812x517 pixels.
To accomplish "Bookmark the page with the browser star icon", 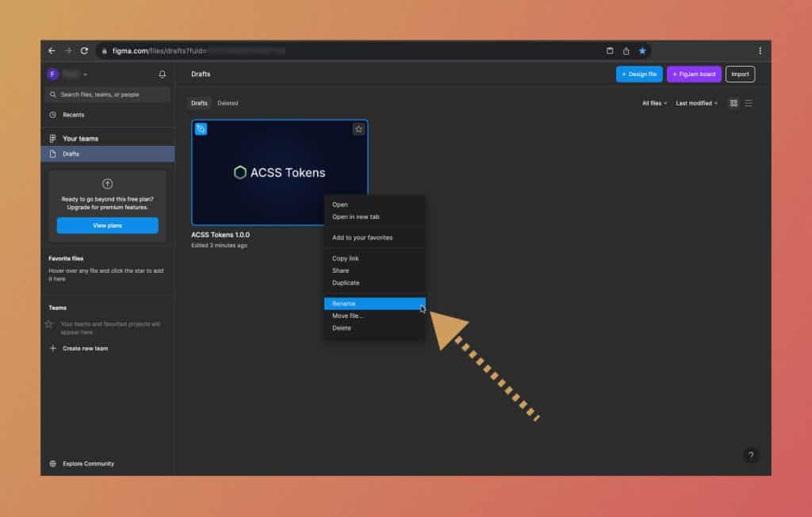I will pos(642,50).
